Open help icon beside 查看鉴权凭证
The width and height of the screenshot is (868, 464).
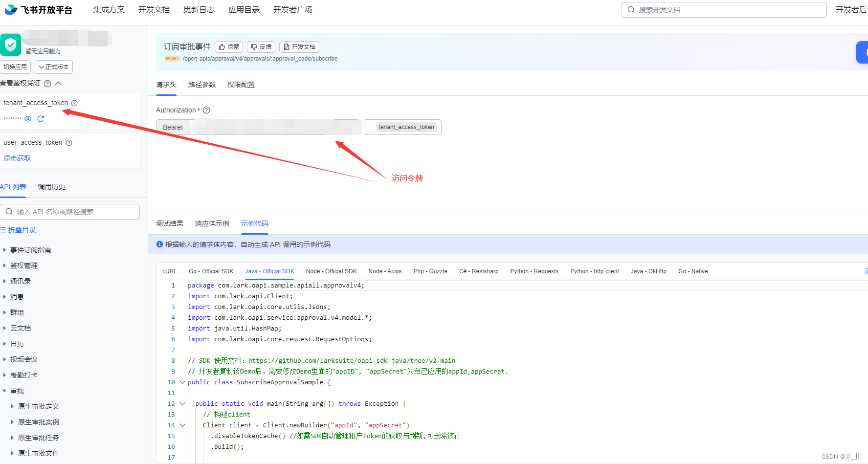point(47,84)
